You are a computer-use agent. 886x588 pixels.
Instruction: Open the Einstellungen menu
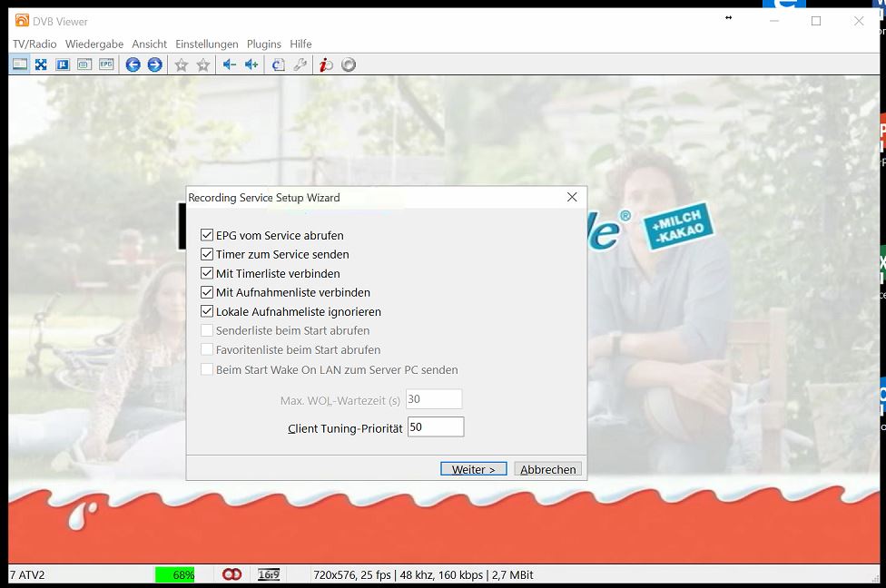coord(206,44)
